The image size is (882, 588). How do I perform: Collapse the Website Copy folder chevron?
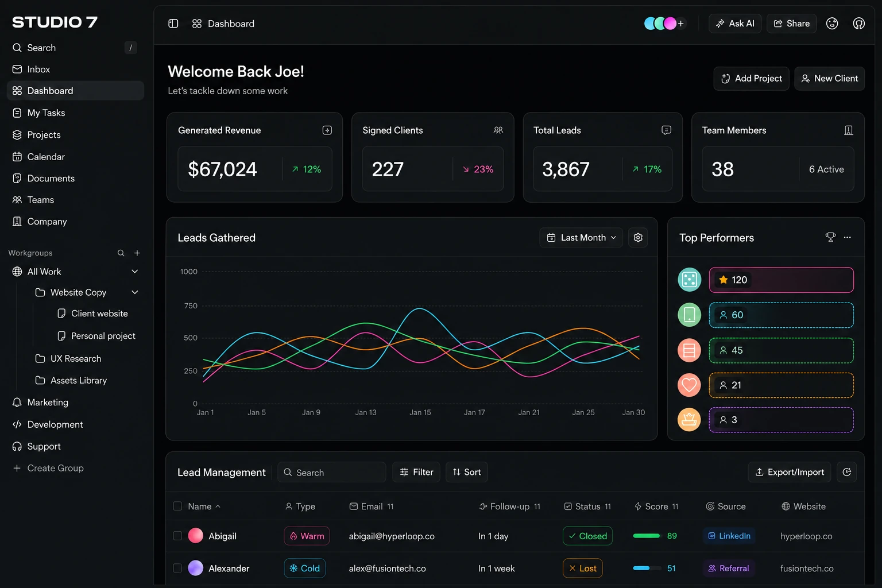135,292
